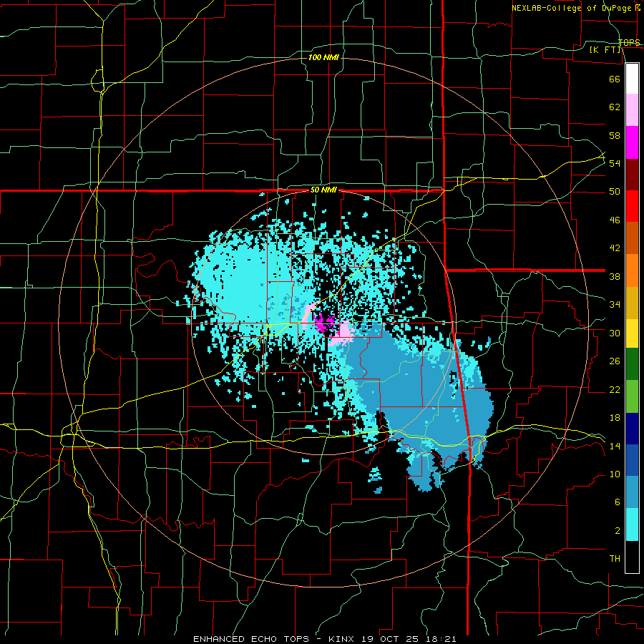644x644 pixels.
Task: Click the light green 22 kft swatch
Action: [632, 396]
